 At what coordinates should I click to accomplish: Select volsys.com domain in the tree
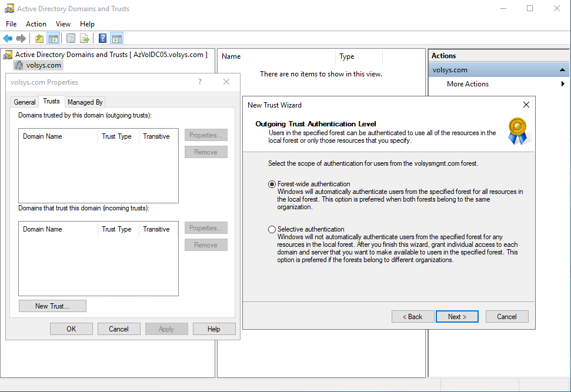(x=44, y=65)
